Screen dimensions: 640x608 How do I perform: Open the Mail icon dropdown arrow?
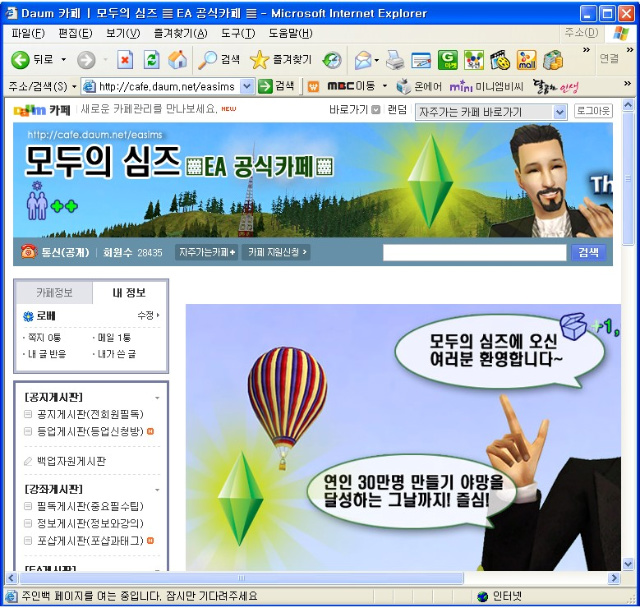click(376, 60)
